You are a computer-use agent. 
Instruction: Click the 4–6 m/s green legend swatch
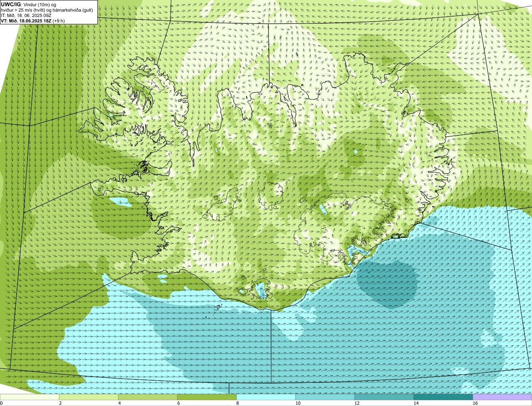148,397
